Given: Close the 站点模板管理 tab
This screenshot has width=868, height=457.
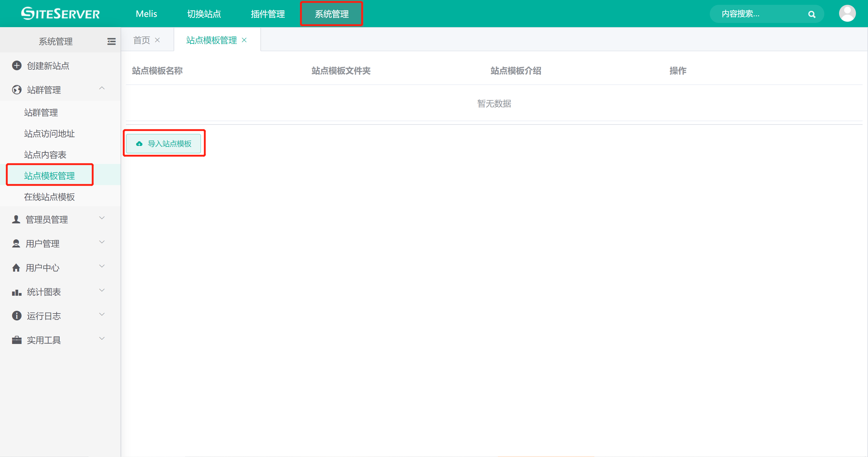Looking at the screenshot, I should 244,40.
